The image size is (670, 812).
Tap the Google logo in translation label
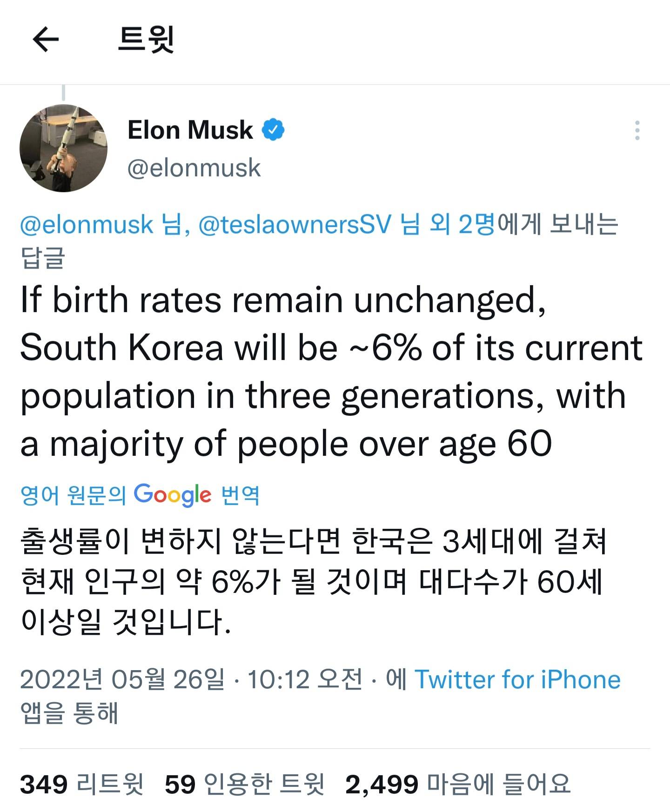173,495
